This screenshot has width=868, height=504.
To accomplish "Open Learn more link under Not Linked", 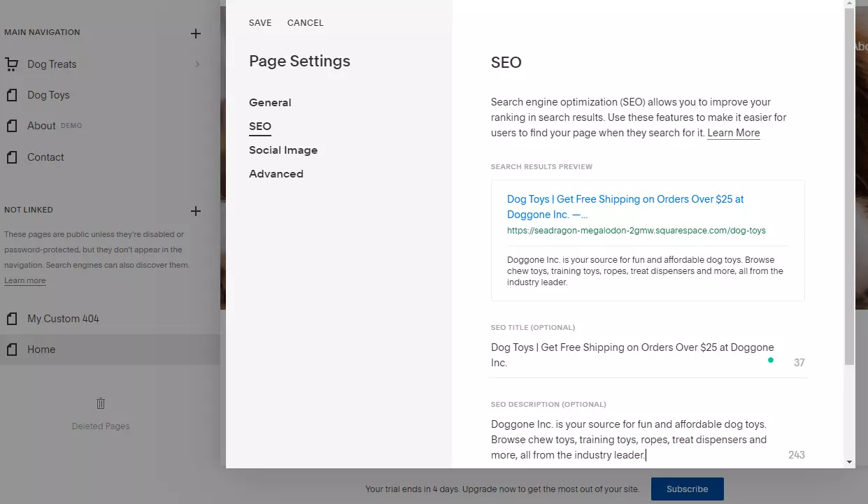I will 25,280.
